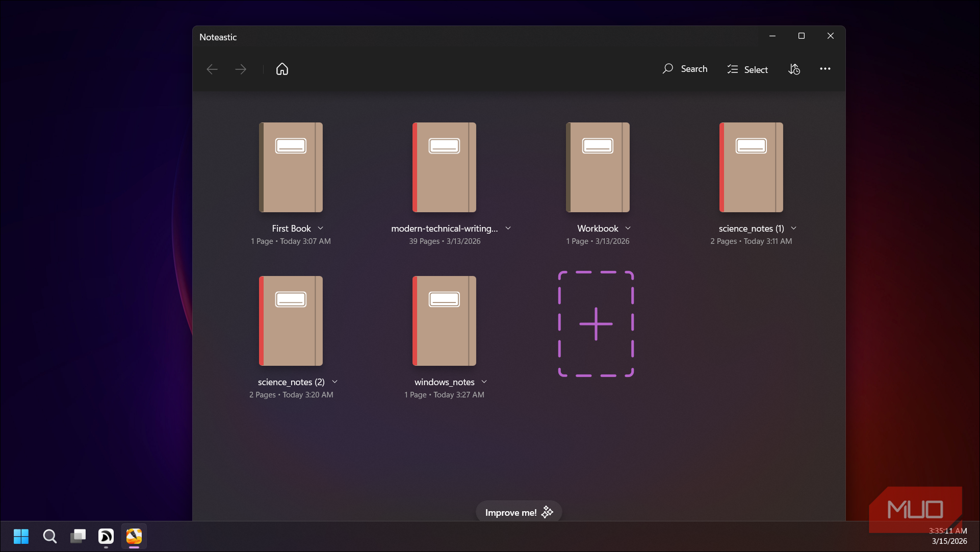The height and width of the screenshot is (552, 980).
Task: Open the Windows Start menu
Action: (x=21, y=536)
